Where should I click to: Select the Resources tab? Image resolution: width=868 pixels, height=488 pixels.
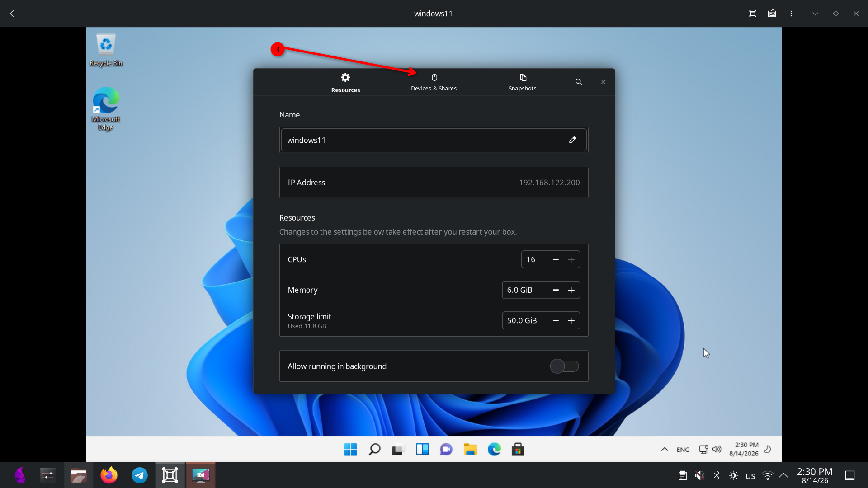pyautogui.click(x=345, y=82)
